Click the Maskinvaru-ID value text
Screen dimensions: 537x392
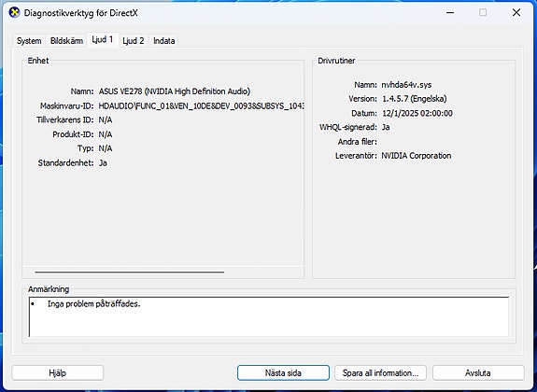pyautogui.click(x=201, y=106)
